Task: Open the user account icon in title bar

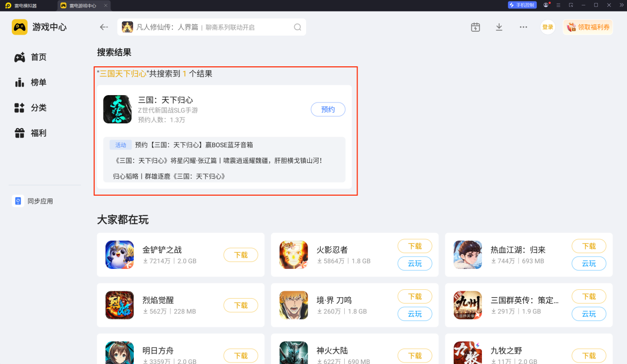Action: point(546,5)
